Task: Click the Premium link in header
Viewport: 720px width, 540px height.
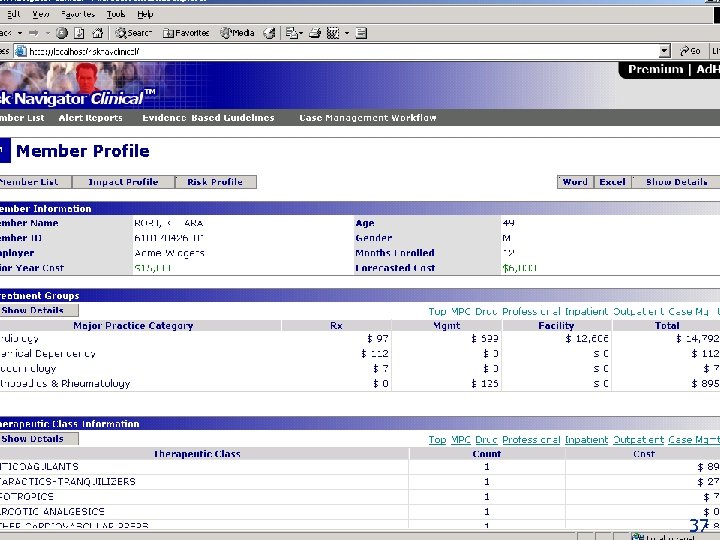Action: [x=656, y=69]
